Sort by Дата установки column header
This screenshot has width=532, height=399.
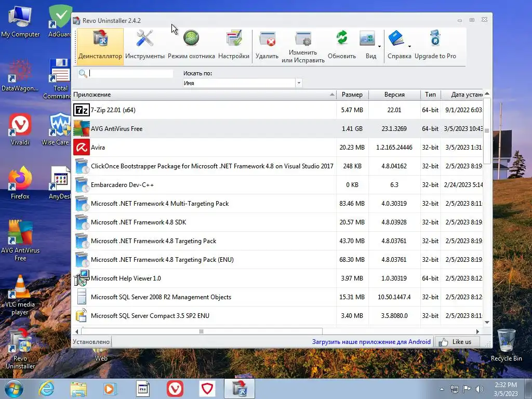point(462,95)
